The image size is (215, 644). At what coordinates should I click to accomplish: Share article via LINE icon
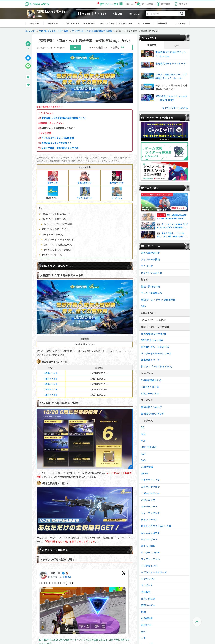(x=28, y=66)
